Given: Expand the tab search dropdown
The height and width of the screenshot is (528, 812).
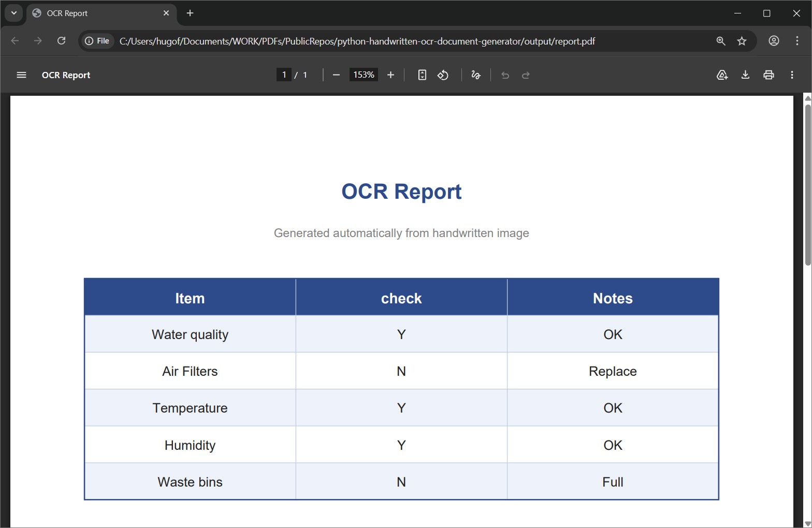Looking at the screenshot, I should (x=14, y=13).
